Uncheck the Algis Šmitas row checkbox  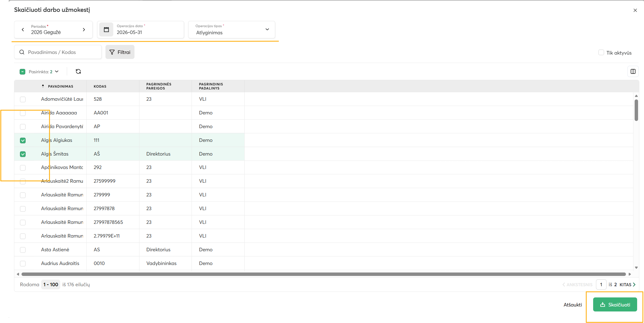click(x=23, y=154)
